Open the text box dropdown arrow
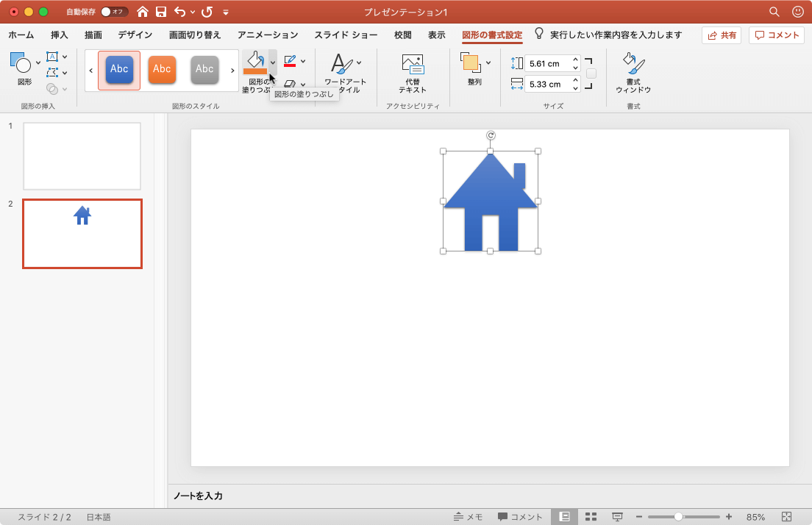Viewport: 812px width, 525px height. [65, 57]
